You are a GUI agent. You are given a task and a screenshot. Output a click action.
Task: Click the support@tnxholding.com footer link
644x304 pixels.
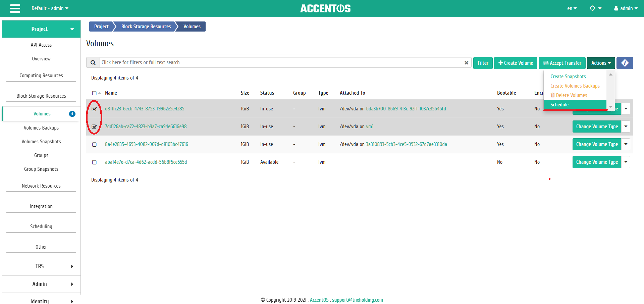coord(358,300)
